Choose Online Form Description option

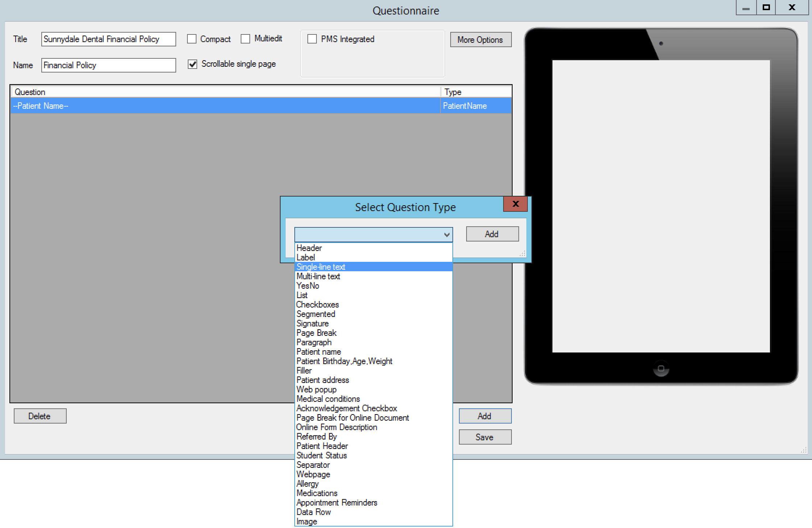point(374,427)
